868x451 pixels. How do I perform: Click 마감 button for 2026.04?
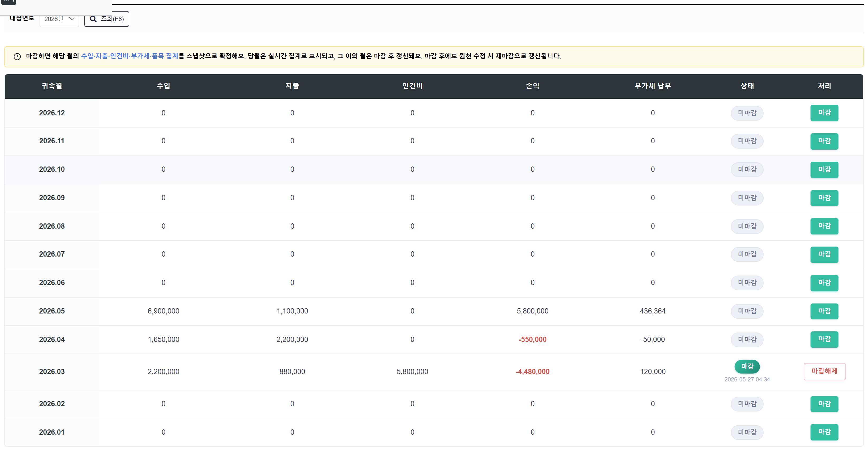tap(824, 339)
